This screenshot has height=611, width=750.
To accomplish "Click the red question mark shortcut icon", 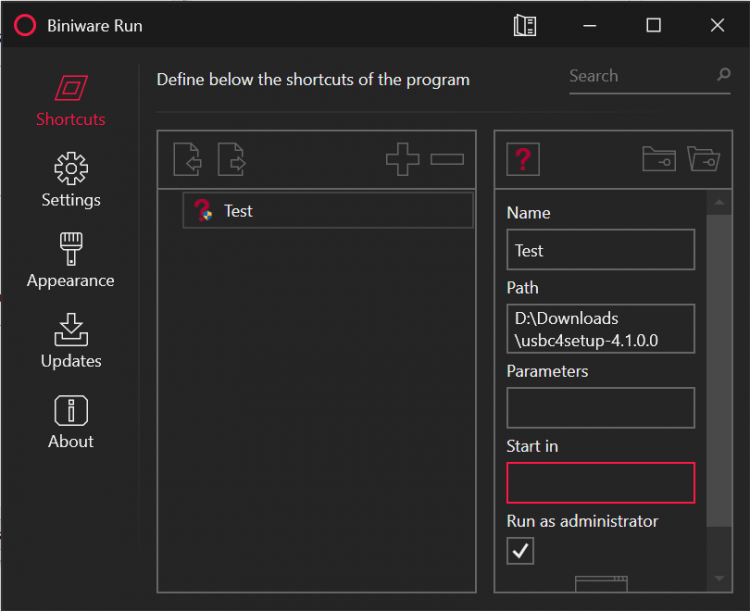I will point(523,159).
